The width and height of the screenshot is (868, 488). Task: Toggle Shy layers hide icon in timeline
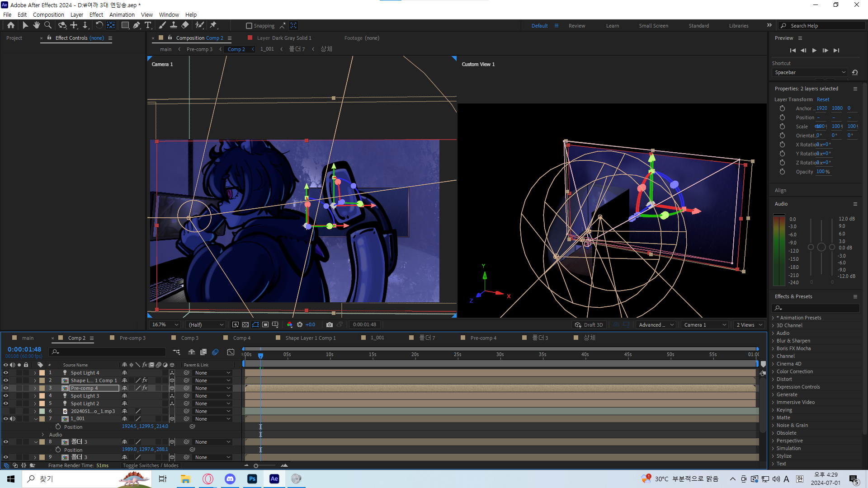click(x=192, y=352)
